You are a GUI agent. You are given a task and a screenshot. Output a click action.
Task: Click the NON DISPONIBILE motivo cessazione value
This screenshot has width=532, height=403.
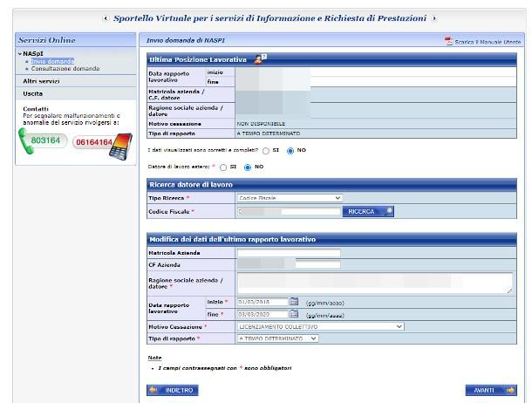pyautogui.click(x=261, y=124)
